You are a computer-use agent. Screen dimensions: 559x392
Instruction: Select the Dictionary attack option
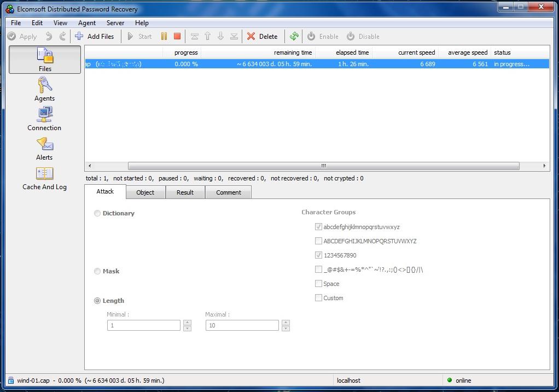[97, 213]
